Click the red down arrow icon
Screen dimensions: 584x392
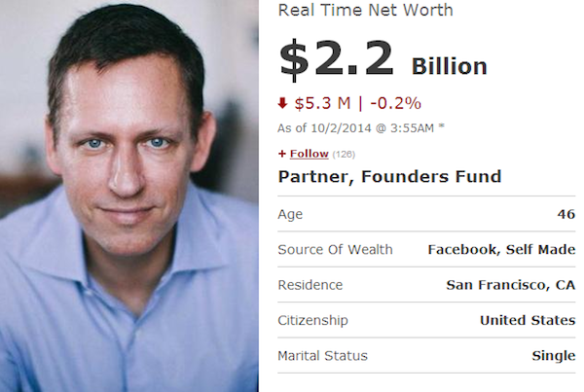pos(283,104)
